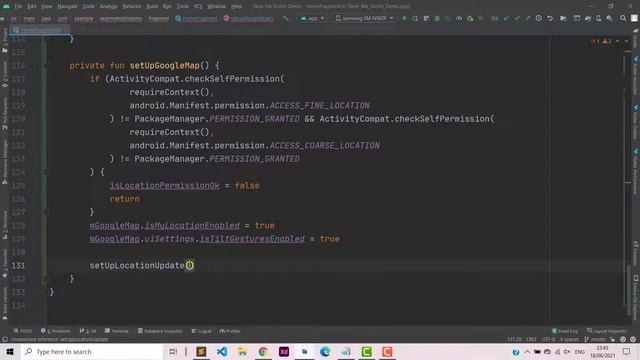Click the VCS update project blue arrow
Screen dimensions: 640x360
pyautogui.click(x=506, y=18)
